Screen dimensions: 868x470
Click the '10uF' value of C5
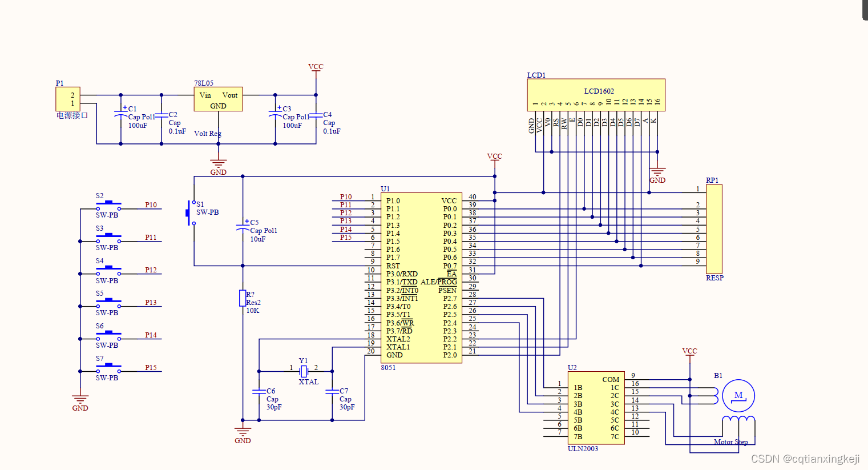(x=258, y=239)
